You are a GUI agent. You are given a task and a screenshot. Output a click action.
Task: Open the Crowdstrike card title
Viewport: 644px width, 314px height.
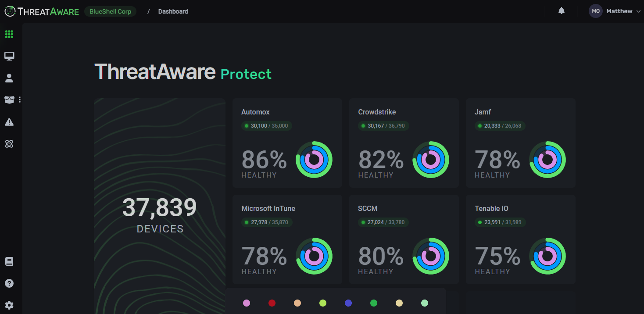coord(377,112)
